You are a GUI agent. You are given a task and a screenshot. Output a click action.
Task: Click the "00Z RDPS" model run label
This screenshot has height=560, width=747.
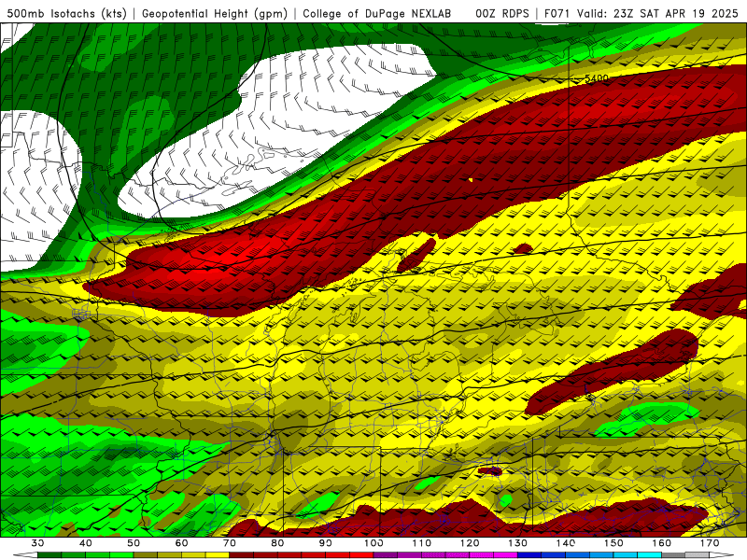[502, 14]
